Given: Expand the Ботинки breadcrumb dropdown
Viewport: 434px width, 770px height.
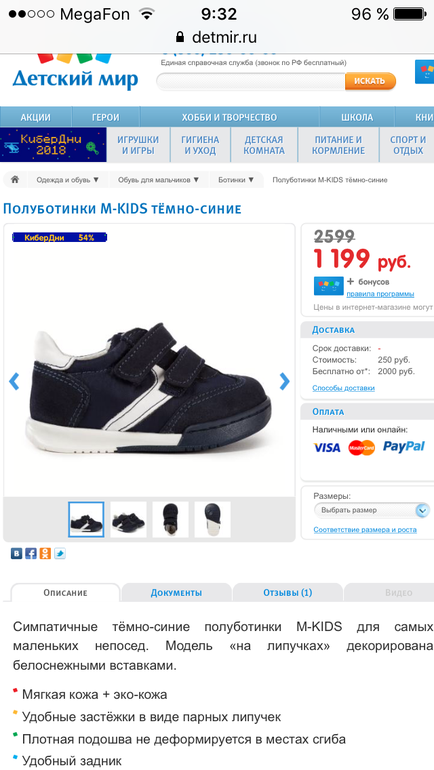Looking at the screenshot, I should click(x=236, y=180).
